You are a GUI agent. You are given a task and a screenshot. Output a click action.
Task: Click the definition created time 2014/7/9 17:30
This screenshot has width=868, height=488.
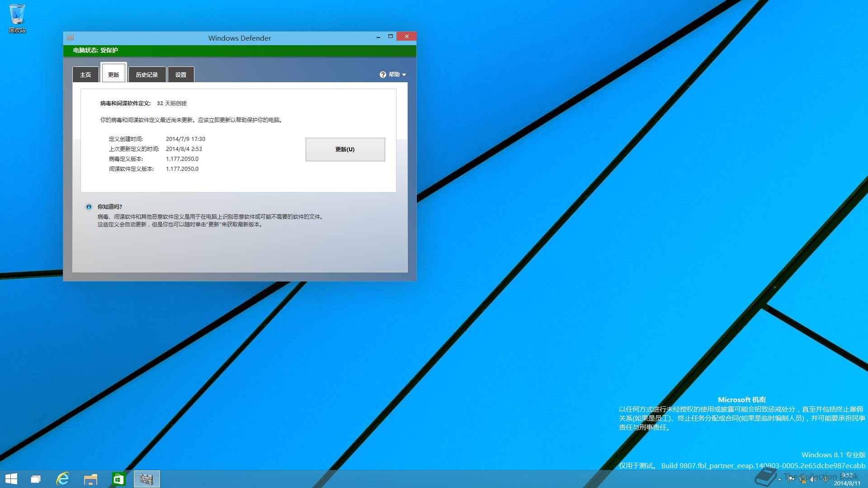[x=185, y=139]
